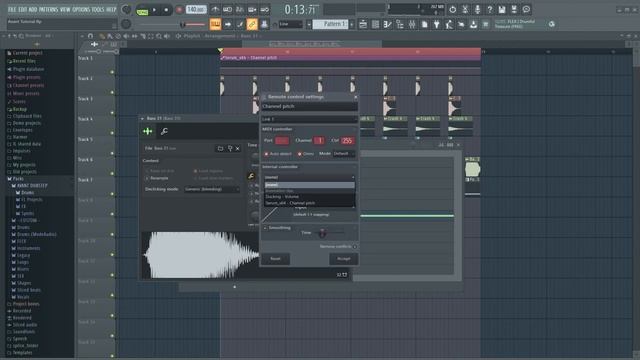This screenshot has height=360, width=640.
Task: Click the Smoothing Time slider
Action: coord(328,233)
